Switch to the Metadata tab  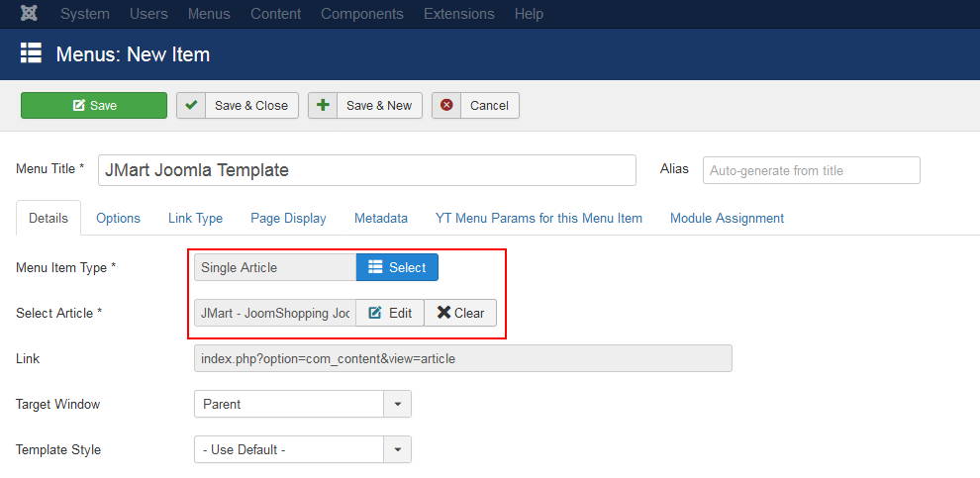(x=381, y=218)
